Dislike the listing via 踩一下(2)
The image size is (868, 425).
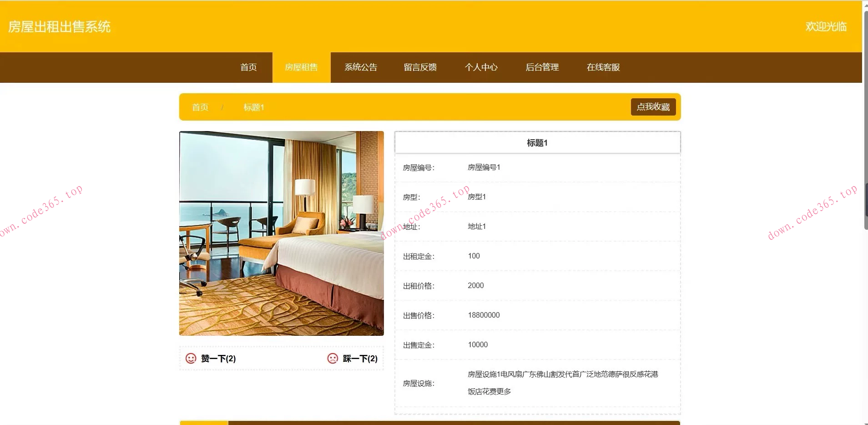[360, 359]
